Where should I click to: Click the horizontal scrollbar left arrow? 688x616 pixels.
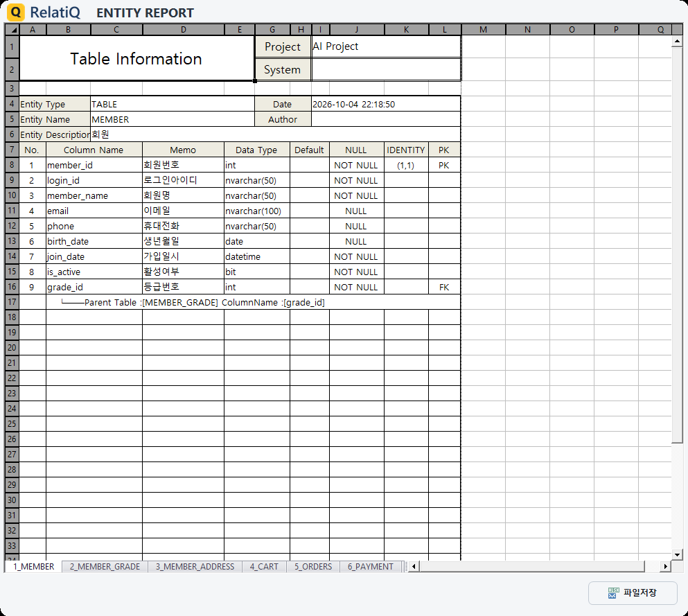(414, 566)
